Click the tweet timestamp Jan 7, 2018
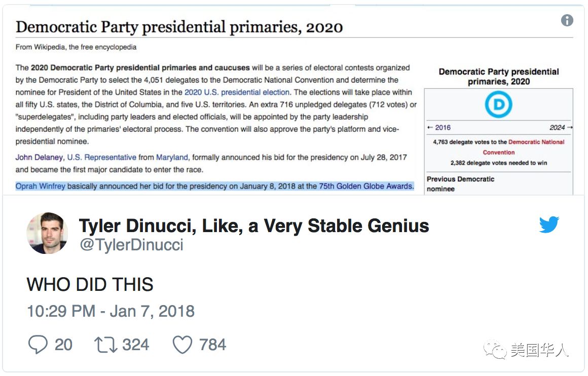 [111, 311]
